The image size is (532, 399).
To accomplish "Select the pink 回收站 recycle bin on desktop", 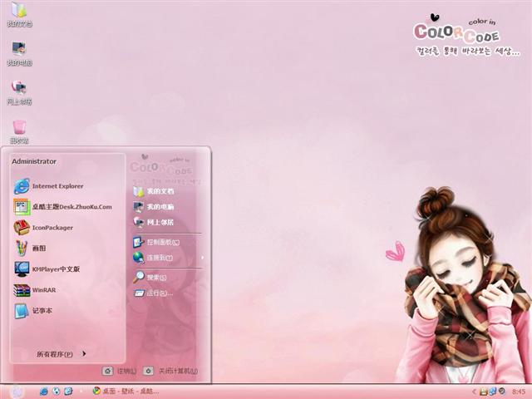I will pos(19,131).
